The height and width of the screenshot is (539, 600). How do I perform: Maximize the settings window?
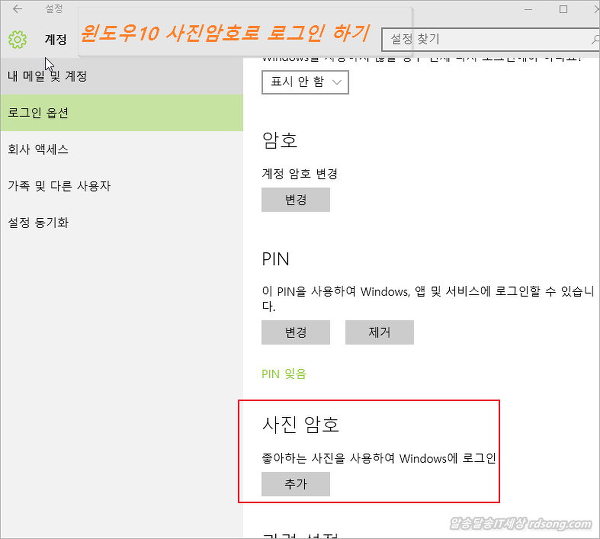563,9
